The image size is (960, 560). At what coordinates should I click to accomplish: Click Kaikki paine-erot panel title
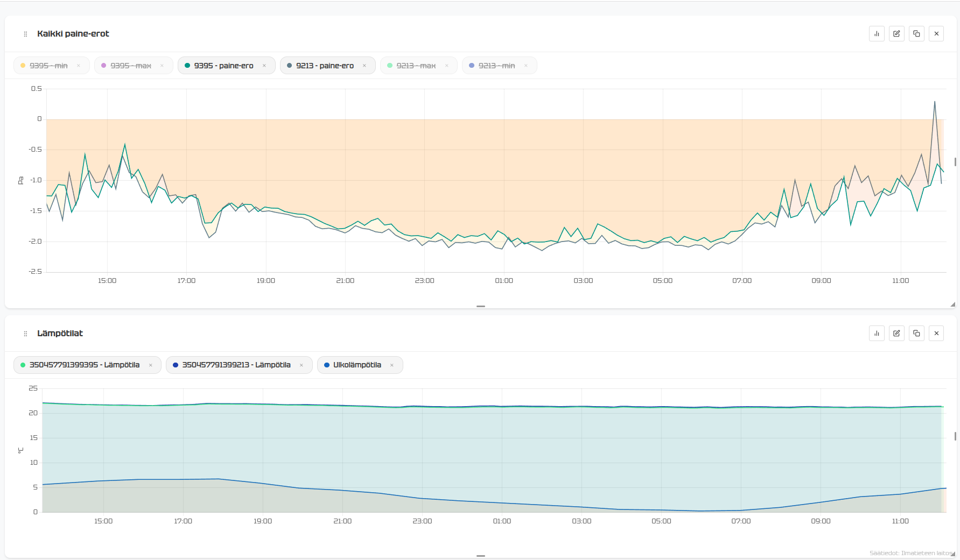click(x=73, y=33)
